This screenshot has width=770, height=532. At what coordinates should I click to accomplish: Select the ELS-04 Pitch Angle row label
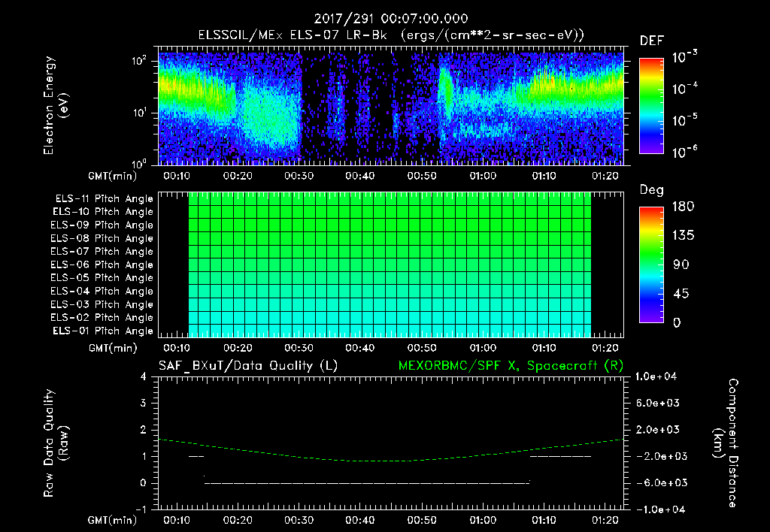(x=102, y=291)
